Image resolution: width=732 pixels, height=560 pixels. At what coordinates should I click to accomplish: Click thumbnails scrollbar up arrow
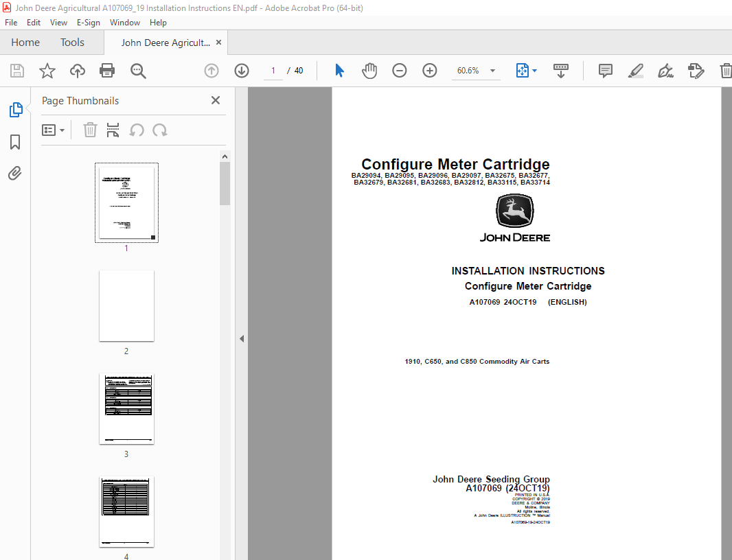(x=225, y=156)
